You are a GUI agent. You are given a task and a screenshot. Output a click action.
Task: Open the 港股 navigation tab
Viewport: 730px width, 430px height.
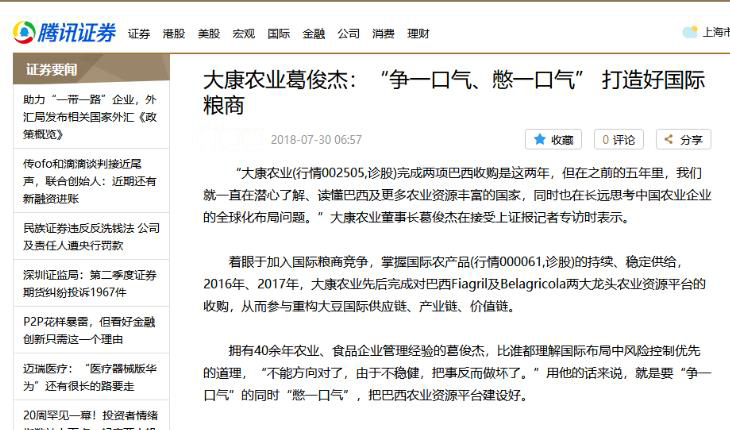tap(174, 34)
